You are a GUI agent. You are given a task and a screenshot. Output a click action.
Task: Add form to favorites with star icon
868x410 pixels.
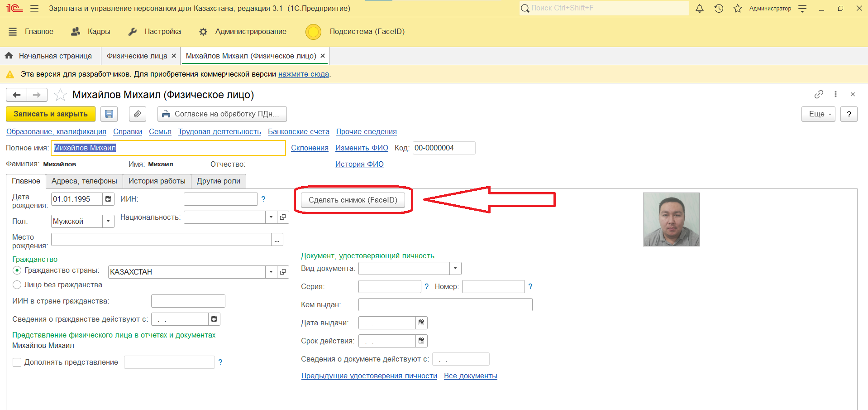pos(60,95)
